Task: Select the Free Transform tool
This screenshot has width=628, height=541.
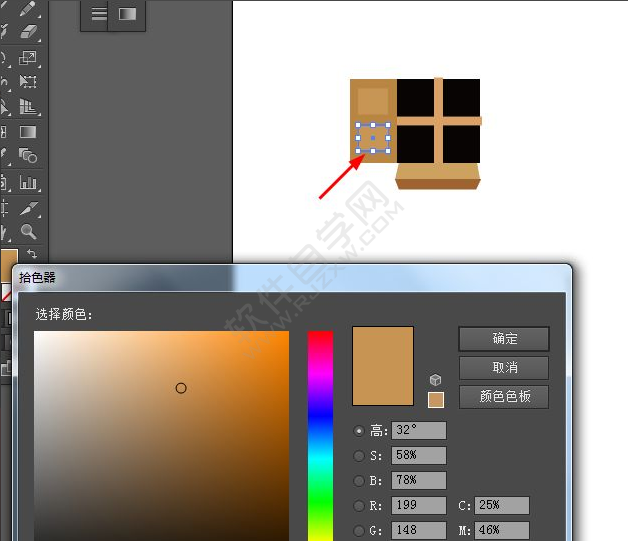Action: [28, 82]
